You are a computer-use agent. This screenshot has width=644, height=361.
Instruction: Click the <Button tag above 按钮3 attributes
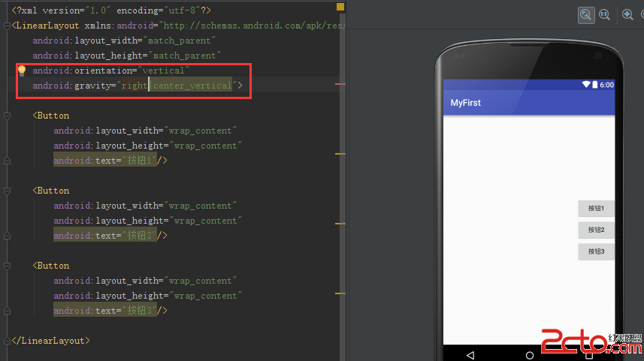click(51, 266)
